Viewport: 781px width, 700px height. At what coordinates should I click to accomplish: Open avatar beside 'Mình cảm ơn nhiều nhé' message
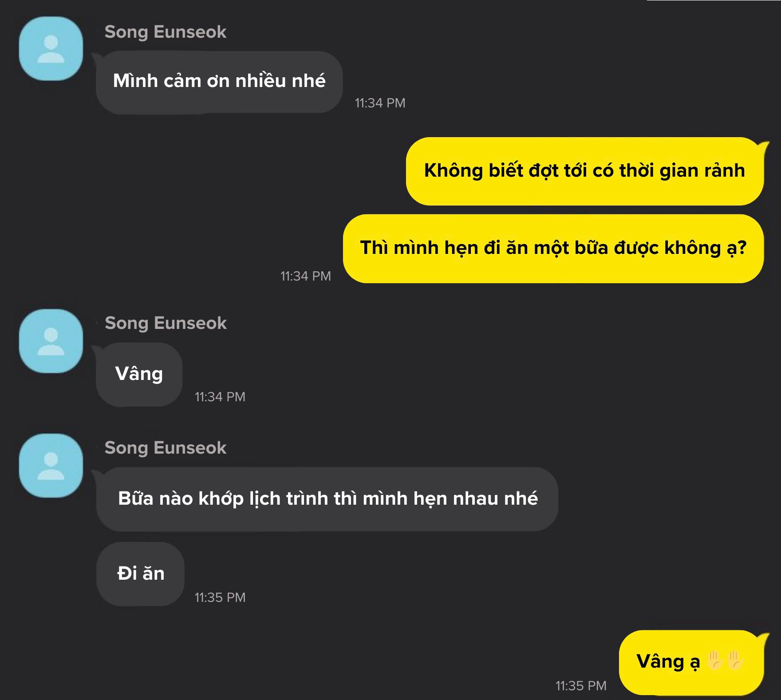pyautogui.click(x=51, y=49)
